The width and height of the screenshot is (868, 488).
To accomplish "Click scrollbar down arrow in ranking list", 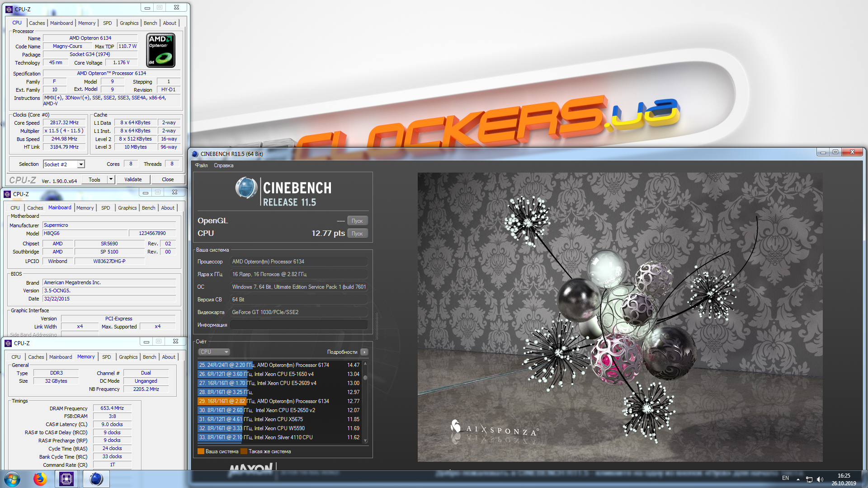I will pos(365,441).
